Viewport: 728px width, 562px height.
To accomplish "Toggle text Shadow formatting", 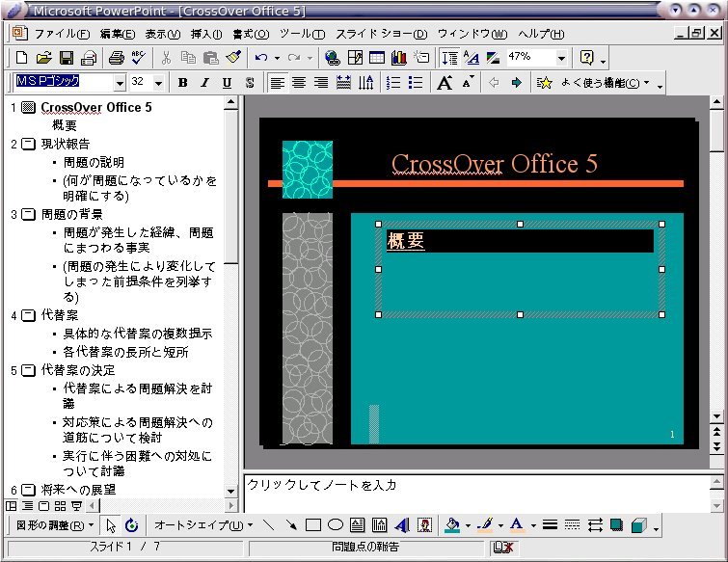I will click(250, 83).
